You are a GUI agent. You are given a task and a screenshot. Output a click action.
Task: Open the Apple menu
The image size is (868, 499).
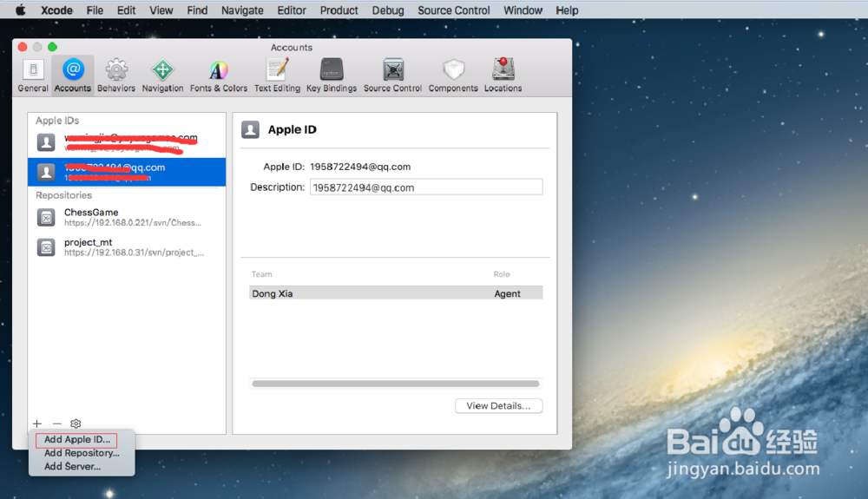(x=21, y=10)
